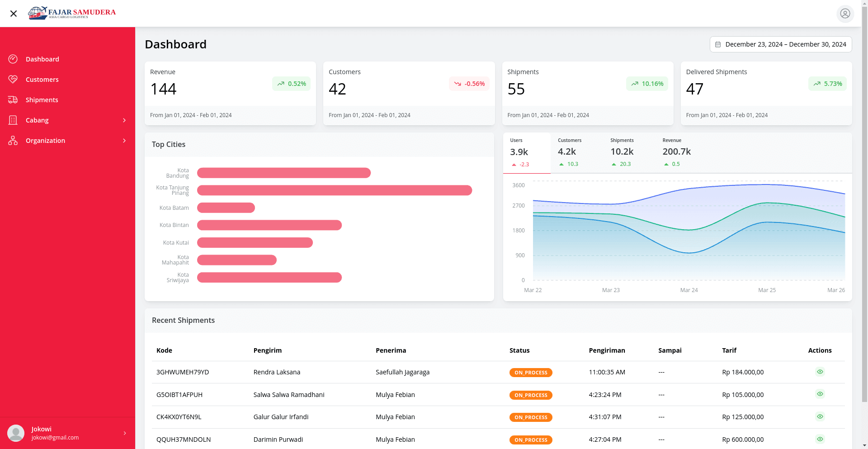View shipment G5OIBT1AFPUH with eye icon
868x449 pixels.
coord(820,394)
